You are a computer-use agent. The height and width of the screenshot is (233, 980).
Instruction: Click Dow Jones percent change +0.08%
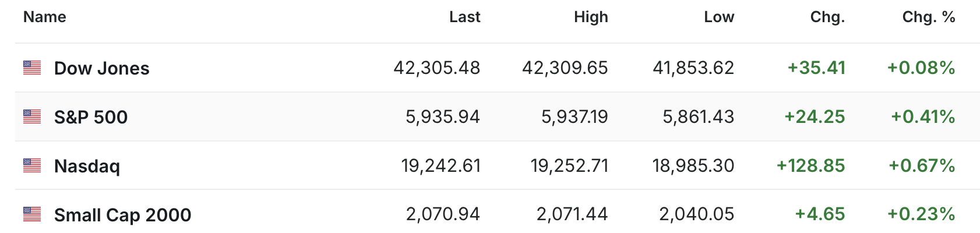(x=921, y=68)
